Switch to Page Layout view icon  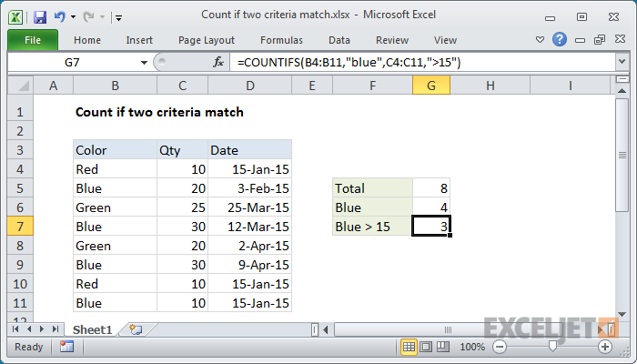click(426, 347)
